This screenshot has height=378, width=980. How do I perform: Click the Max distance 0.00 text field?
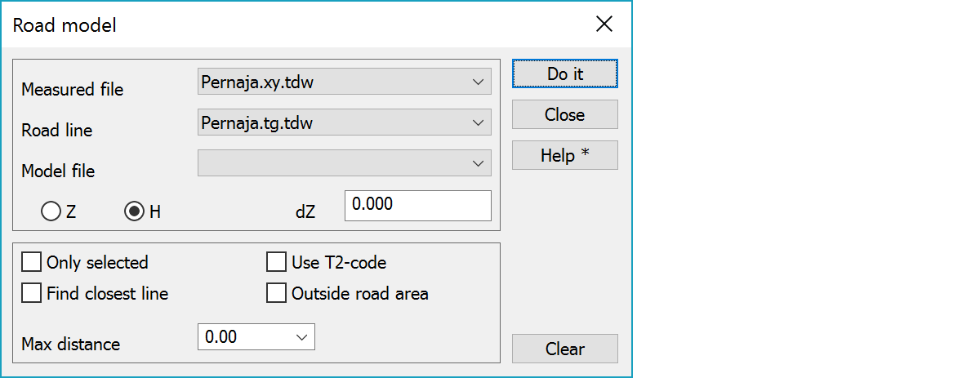tap(245, 336)
